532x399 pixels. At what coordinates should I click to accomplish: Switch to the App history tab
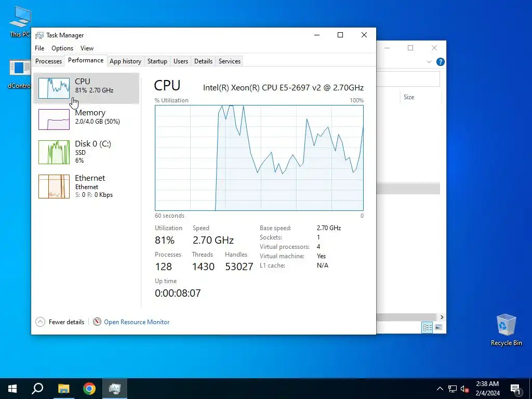[125, 61]
